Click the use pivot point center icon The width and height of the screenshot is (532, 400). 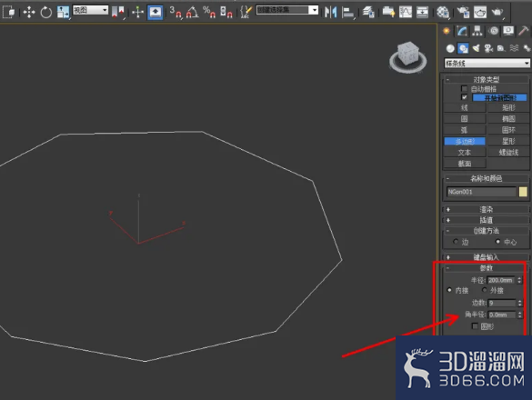[x=117, y=12]
